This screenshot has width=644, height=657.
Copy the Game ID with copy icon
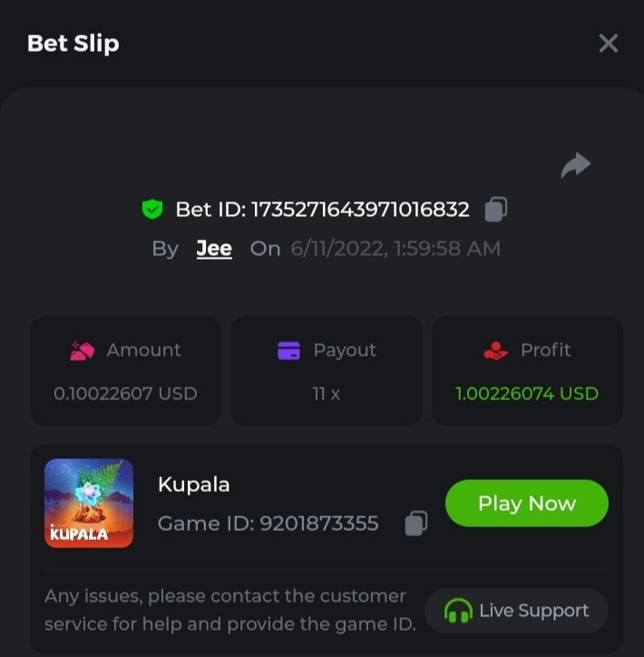click(415, 524)
